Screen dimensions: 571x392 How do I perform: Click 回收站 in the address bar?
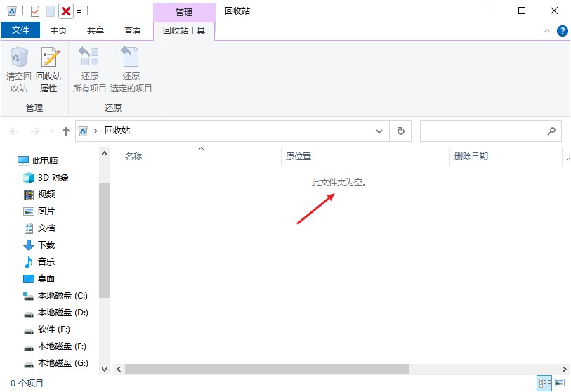click(x=117, y=131)
